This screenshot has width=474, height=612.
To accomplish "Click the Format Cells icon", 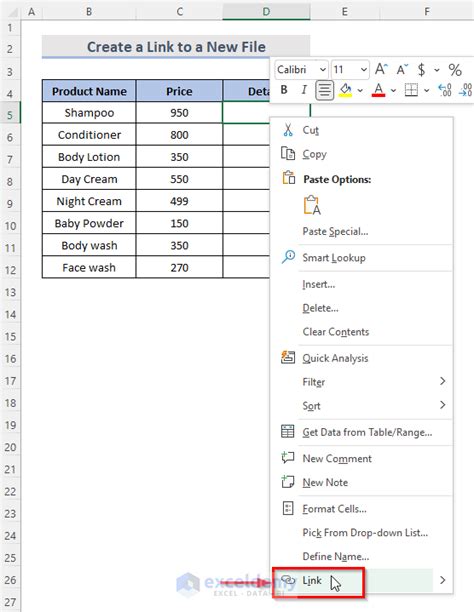I will tap(288, 508).
